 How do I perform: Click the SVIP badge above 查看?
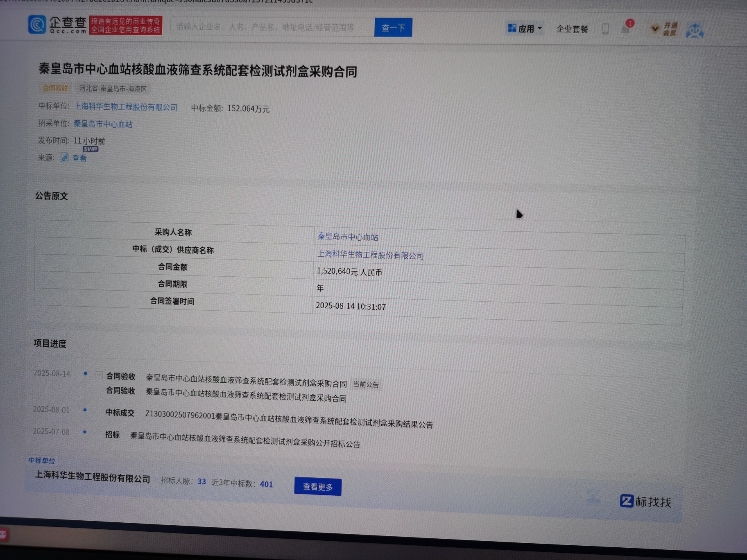point(91,149)
